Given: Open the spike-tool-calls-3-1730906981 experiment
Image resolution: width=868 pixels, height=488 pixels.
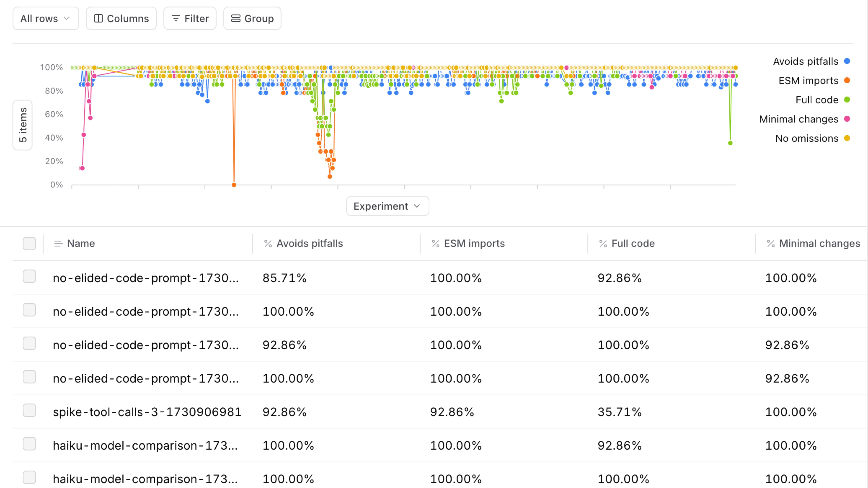Looking at the screenshot, I should pyautogui.click(x=147, y=412).
